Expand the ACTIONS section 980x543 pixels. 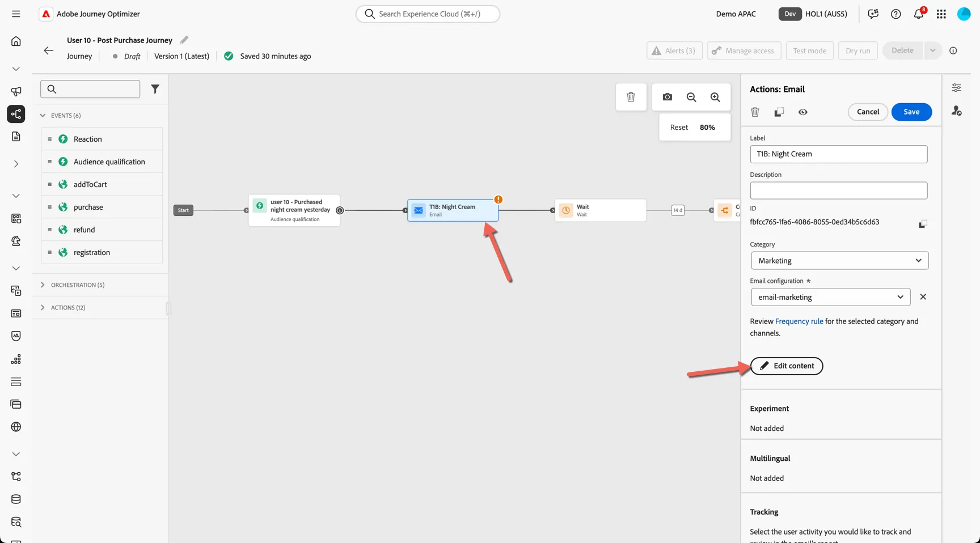click(x=43, y=307)
